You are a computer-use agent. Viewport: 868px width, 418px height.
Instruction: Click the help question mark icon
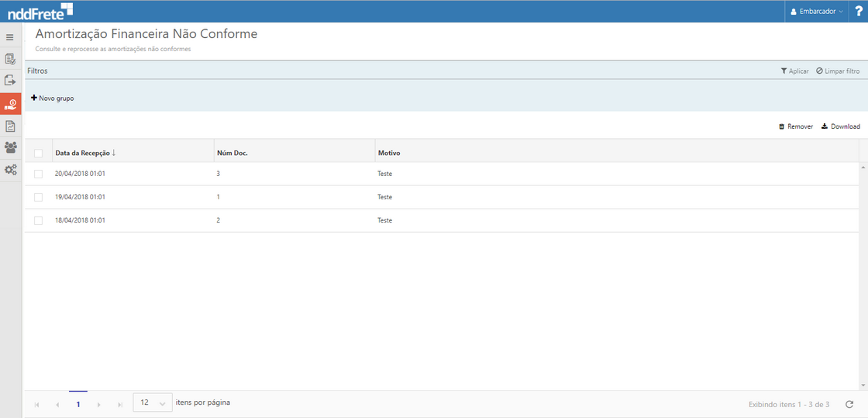(858, 11)
